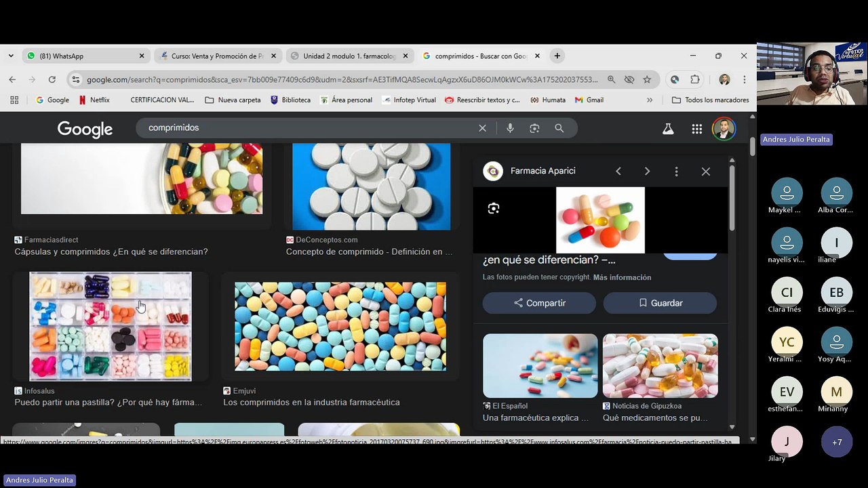Open the bookmarks bar apps grid icon
This screenshot has width=868, height=488.
click(x=14, y=100)
